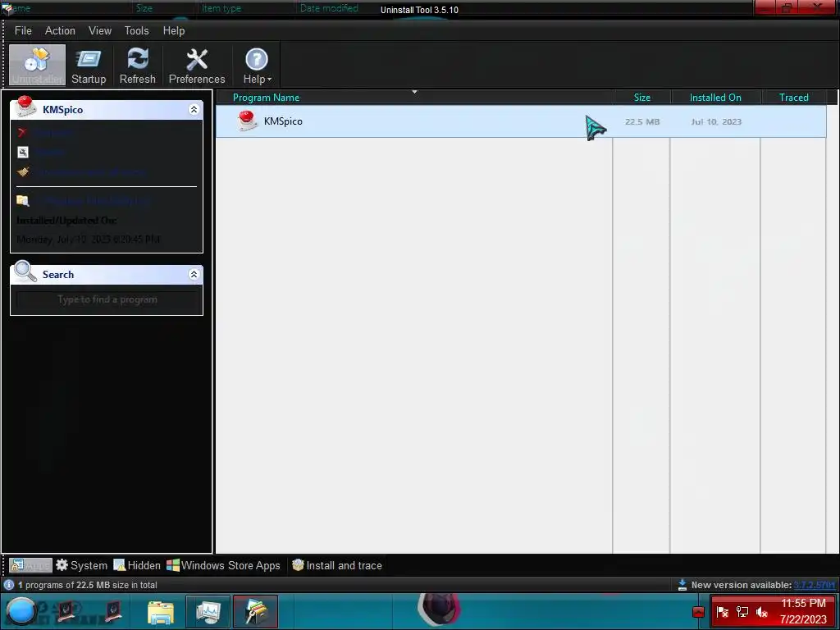Switch to the Hidden tab
The image size is (840, 630).
point(137,565)
